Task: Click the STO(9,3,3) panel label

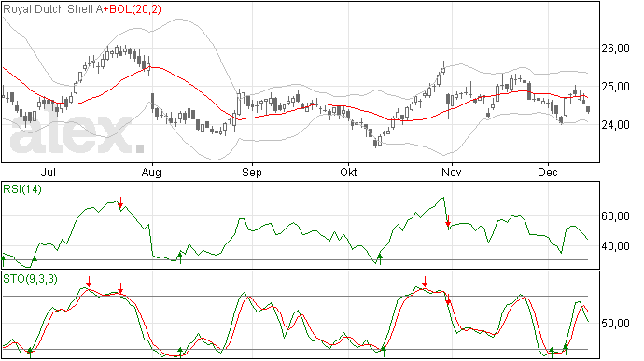Action: click(x=30, y=279)
